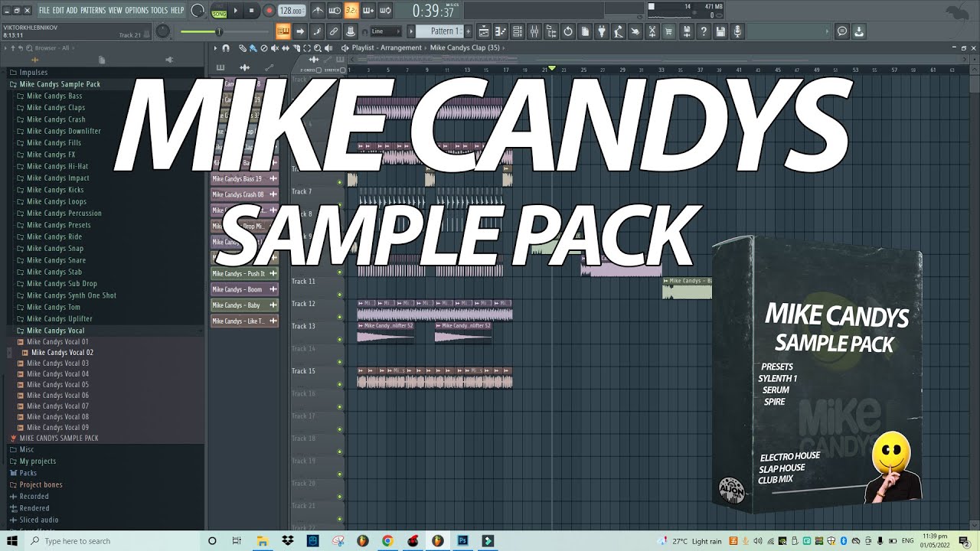Image resolution: width=980 pixels, height=551 pixels.
Task: Play the song
Action: pos(235,11)
